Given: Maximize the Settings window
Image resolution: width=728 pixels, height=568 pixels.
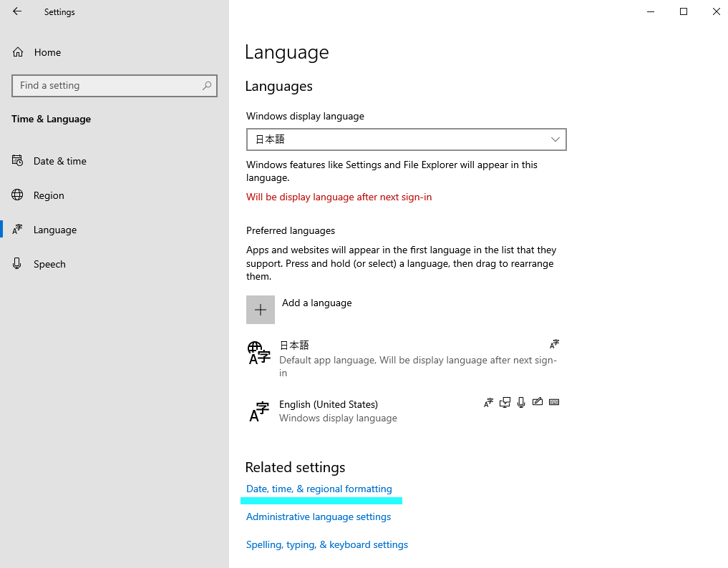Looking at the screenshot, I should pyautogui.click(x=684, y=11).
